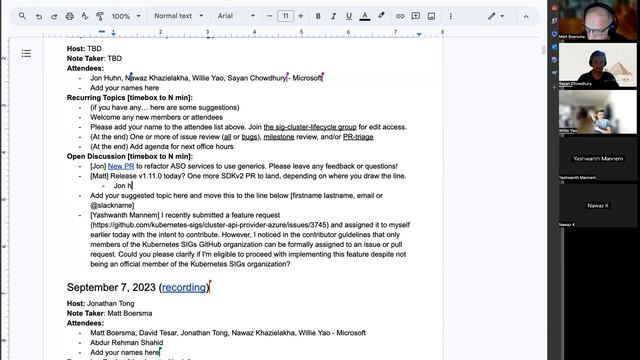The height and width of the screenshot is (360, 640).
Task: Open the highlight color picker
Action: tap(381, 16)
